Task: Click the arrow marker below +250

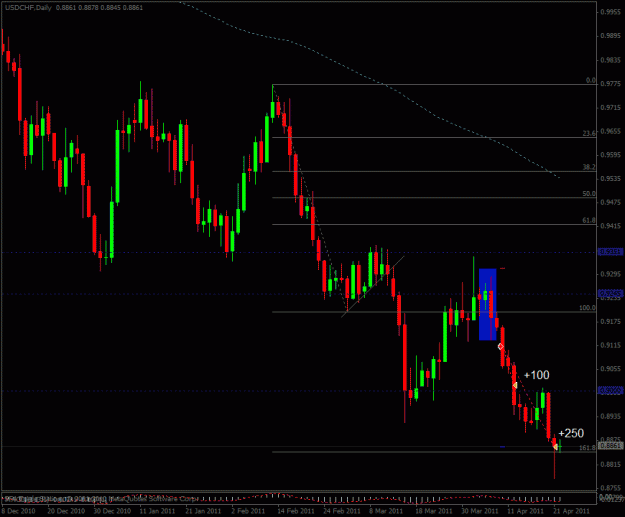Action: (555, 447)
